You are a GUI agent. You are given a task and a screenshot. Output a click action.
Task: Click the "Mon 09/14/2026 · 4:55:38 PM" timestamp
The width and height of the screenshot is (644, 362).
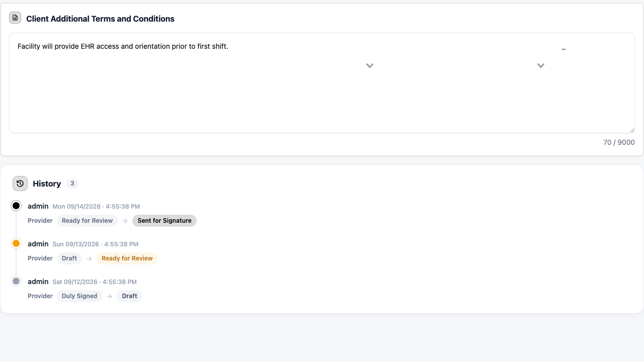pyautogui.click(x=96, y=207)
